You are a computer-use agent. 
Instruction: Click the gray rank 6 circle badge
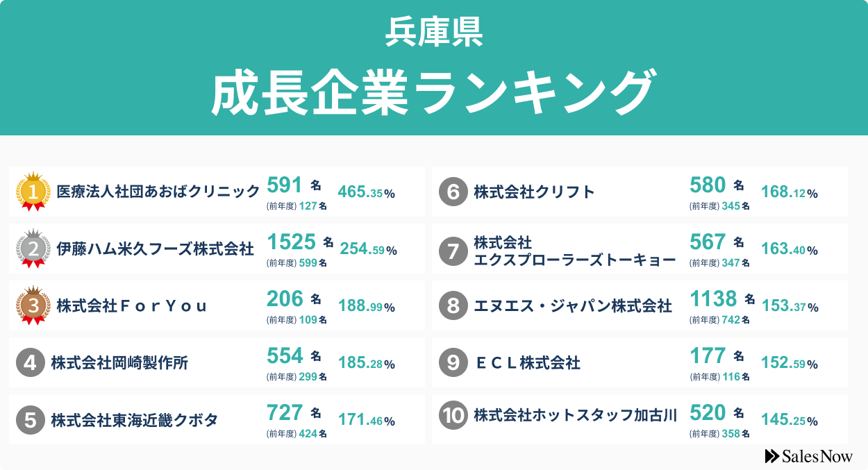[x=453, y=192]
